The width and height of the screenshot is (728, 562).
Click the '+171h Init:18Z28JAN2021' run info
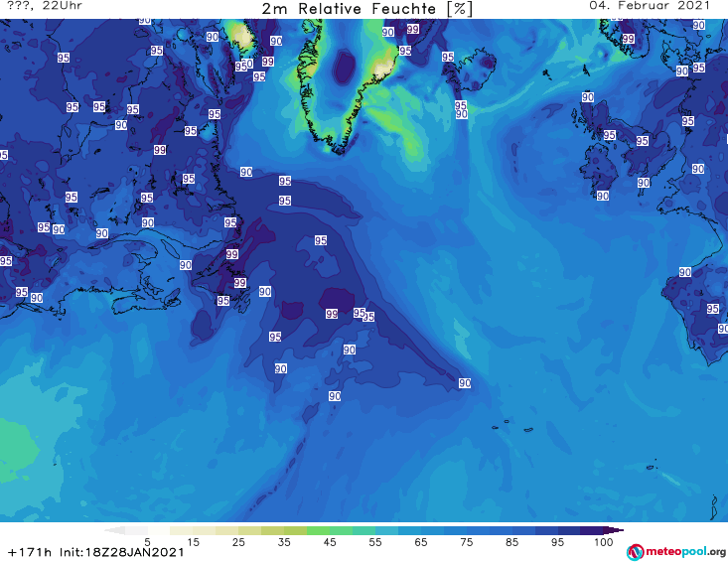(x=96, y=552)
